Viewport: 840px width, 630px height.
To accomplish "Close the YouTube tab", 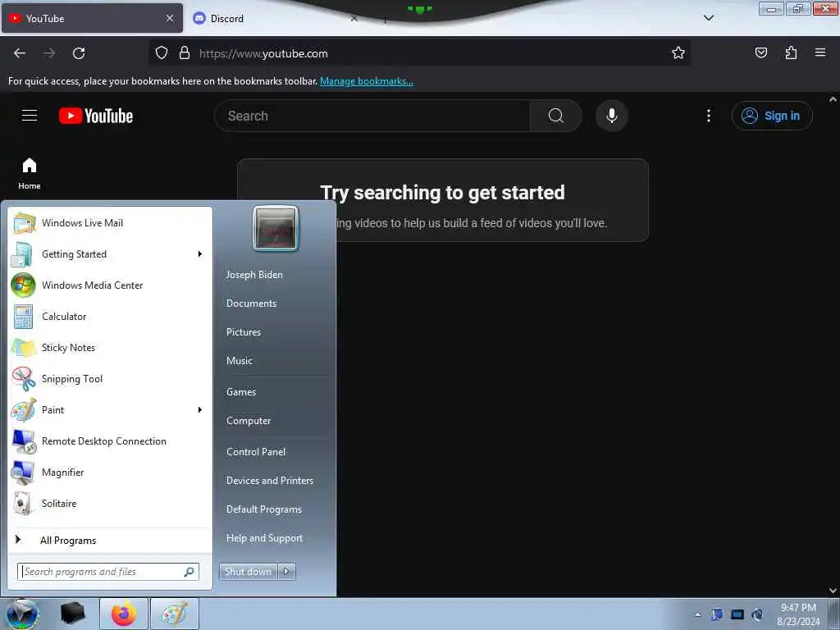I will click(169, 18).
